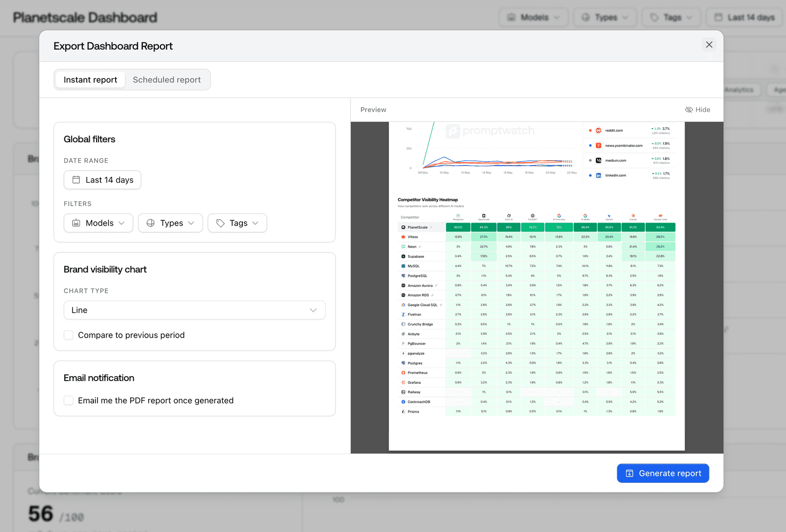Click the OpenCode model icon in heatmap header
This screenshot has height=532, width=786.
coord(484,215)
